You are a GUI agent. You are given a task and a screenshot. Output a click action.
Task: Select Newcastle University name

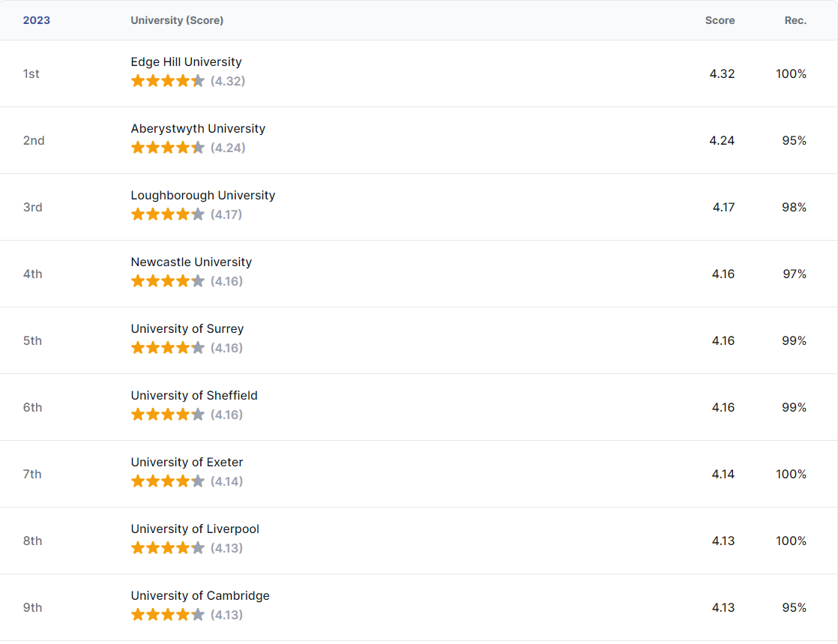click(x=191, y=262)
